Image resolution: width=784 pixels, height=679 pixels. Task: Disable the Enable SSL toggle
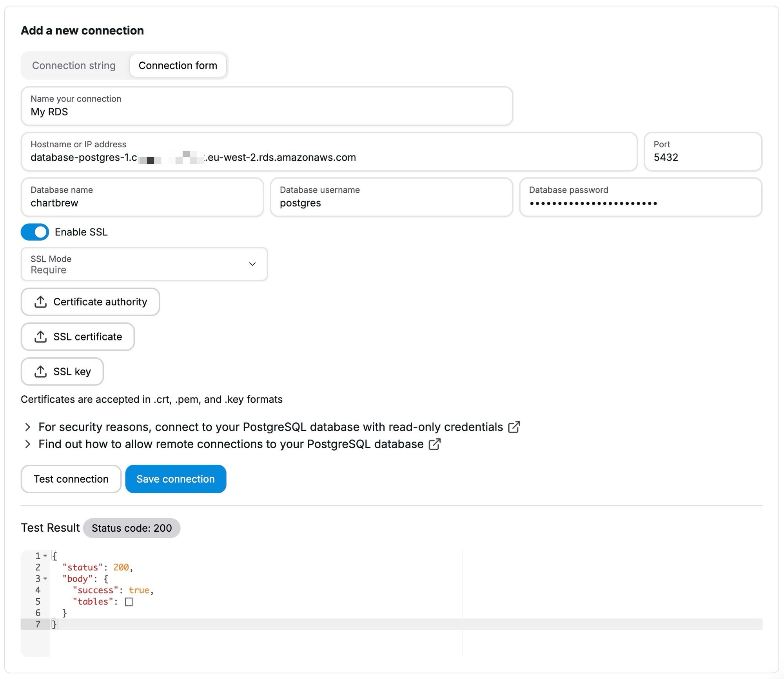click(x=34, y=232)
